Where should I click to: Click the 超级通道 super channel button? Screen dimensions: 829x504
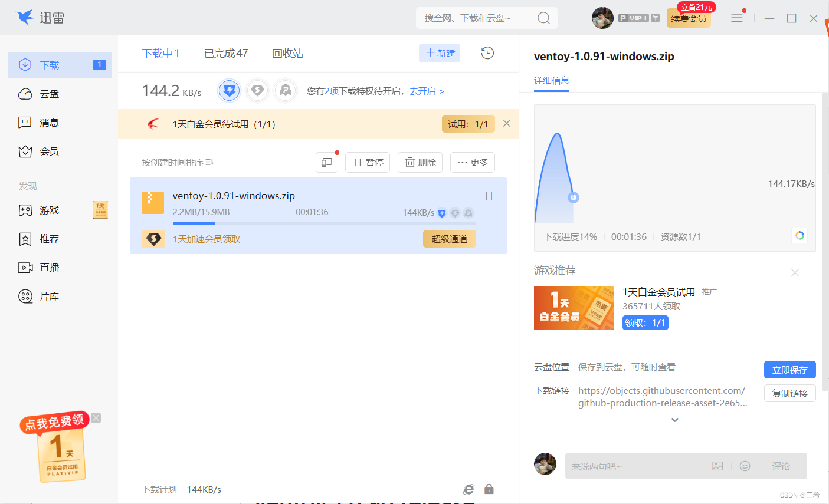[x=450, y=239]
